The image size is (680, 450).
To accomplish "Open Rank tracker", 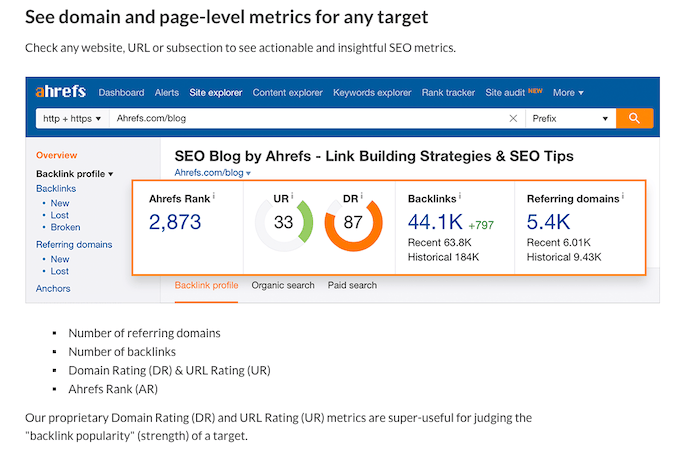I will 448,92.
